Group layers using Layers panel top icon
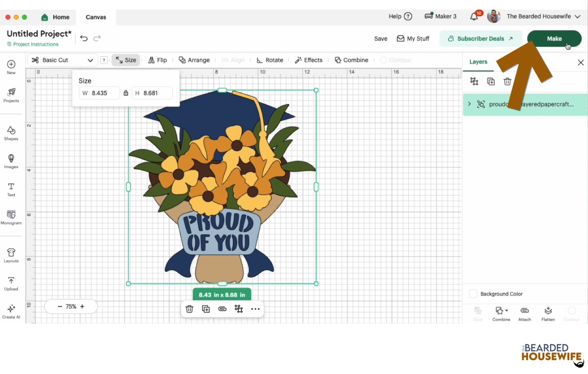This screenshot has height=374, width=588. 474,81
